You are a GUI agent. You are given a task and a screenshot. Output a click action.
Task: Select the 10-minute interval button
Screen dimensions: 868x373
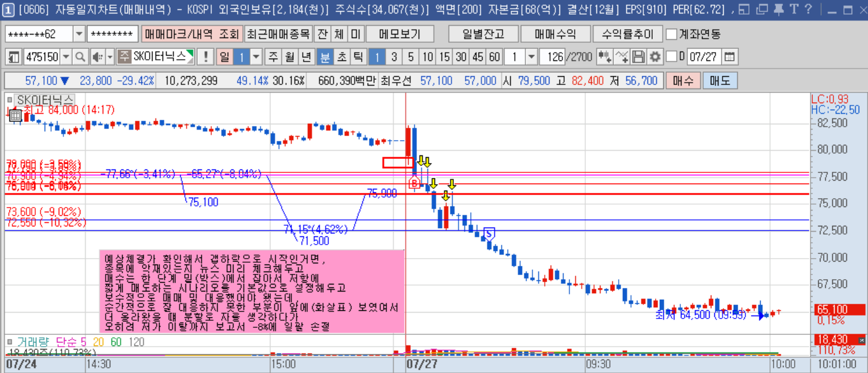428,57
